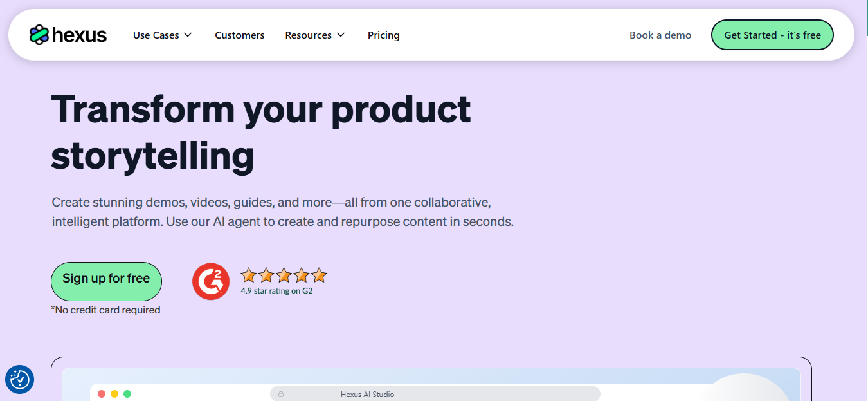Click the *No credit card required note
This screenshot has height=401, width=868.
pos(105,310)
